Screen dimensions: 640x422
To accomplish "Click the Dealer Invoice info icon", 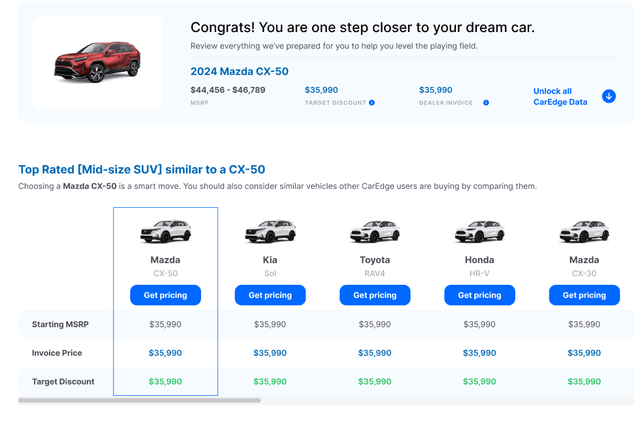I will click(x=486, y=102).
